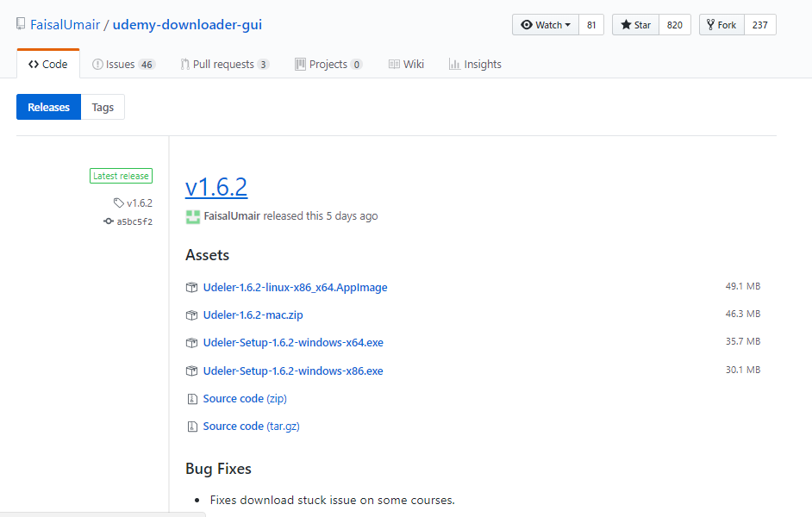Switch to the Tags view
The width and height of the screenshot is (812, 517).
(x=103, y=107)
